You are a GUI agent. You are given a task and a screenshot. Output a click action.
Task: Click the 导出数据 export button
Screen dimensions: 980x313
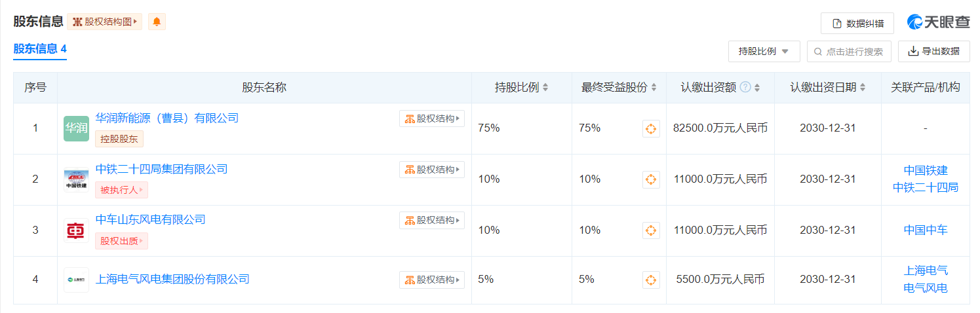tap(933, 52)
